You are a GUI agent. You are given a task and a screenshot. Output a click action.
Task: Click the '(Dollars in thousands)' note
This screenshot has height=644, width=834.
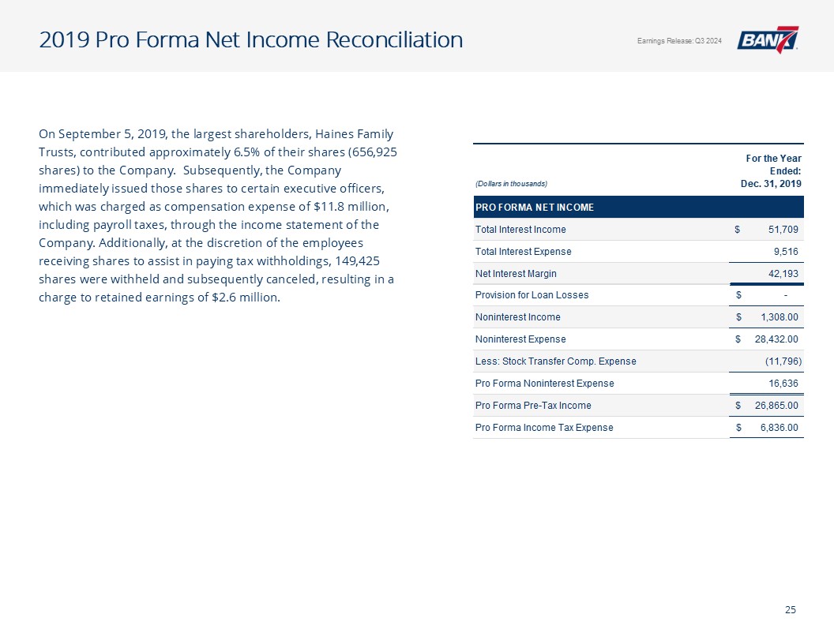click(510, 184)
